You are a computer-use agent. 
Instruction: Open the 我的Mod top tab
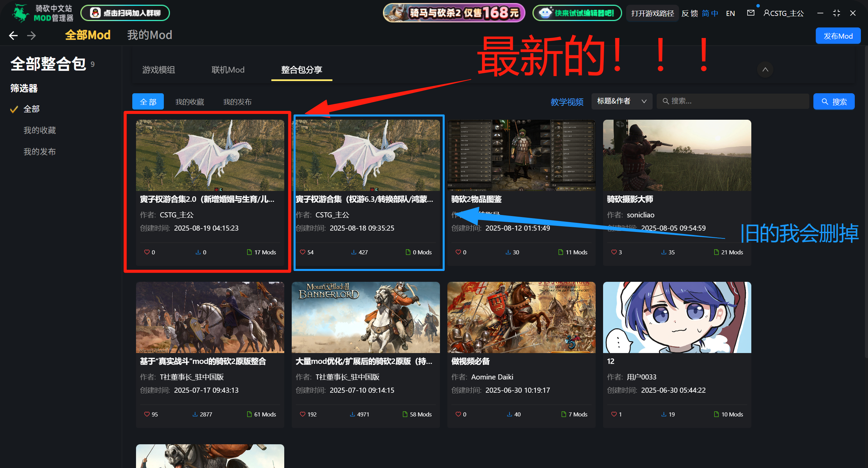[x=150, y=35]
